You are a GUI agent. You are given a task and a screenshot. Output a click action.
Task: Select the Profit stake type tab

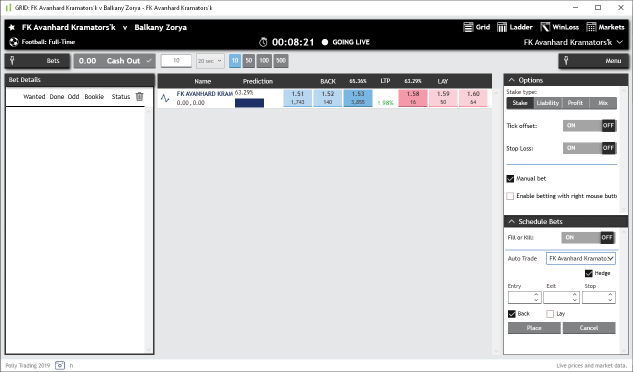pyautogui.click(x=575, y=103)
